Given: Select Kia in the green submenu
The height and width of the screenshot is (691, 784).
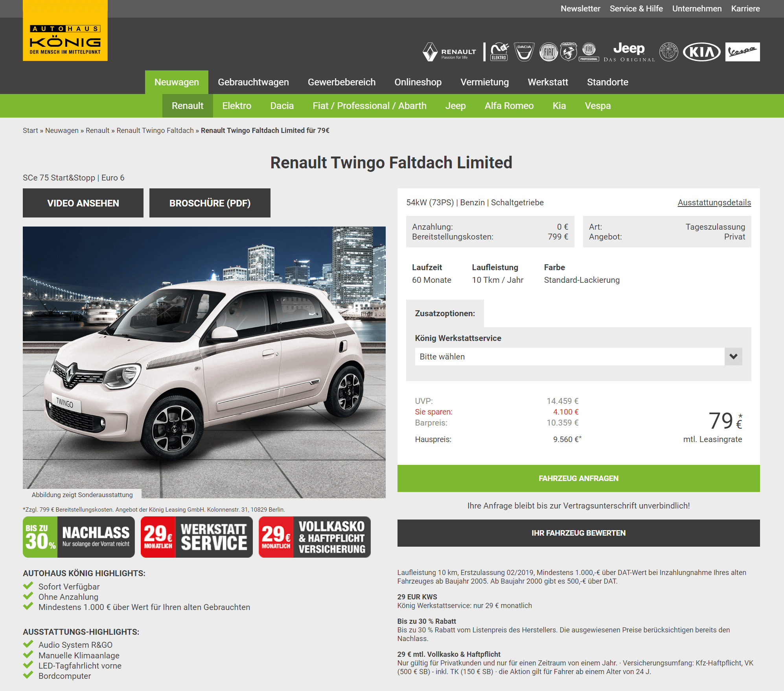Looking at the screenshot, I should 559,106.
